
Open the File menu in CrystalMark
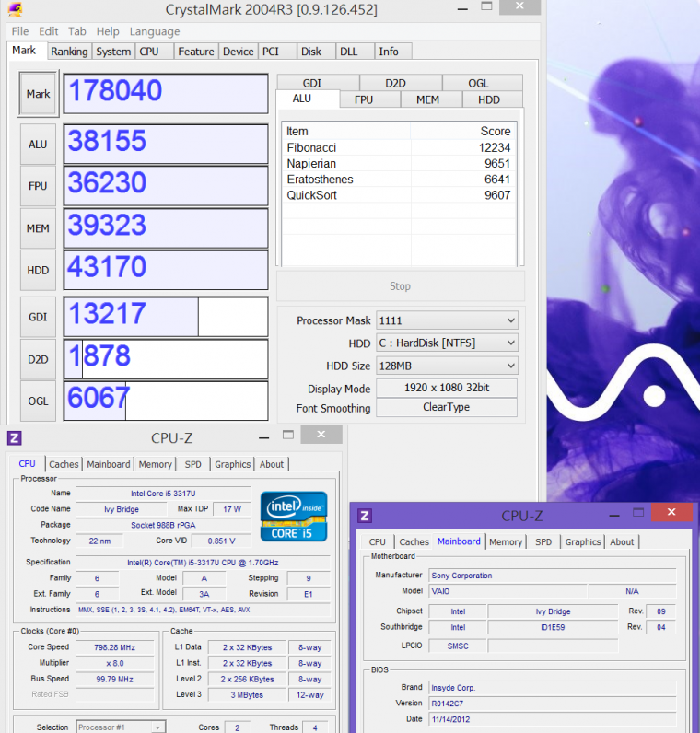click(19, 31)
